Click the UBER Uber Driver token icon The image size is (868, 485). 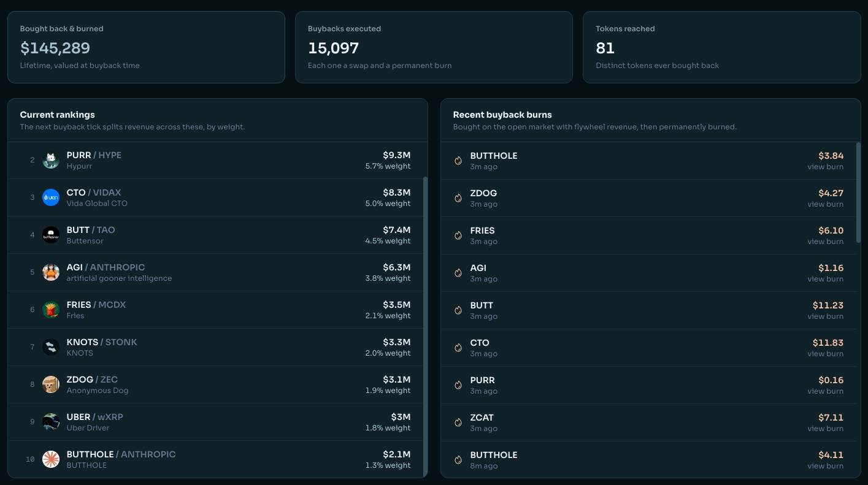(x=51, y=422)
